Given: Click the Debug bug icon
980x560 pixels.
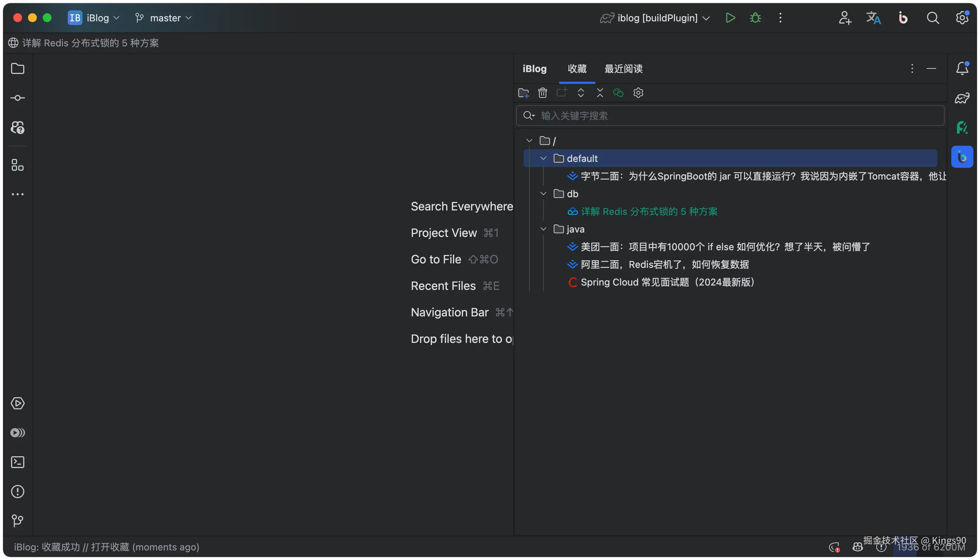Looking at the screenshot, I should 755,18.
